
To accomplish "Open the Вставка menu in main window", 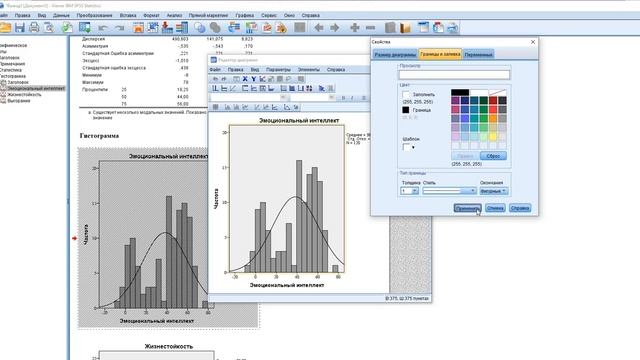I will point(128,15).
